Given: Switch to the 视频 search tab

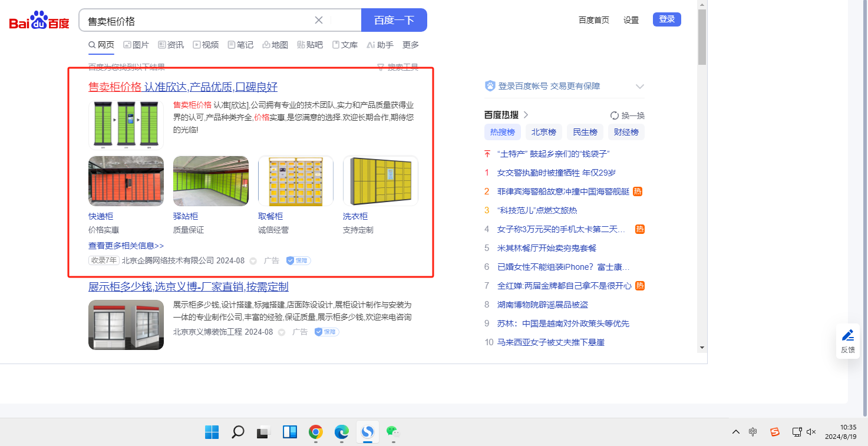Looking at the screenshot, I should (x=206, y=45).
